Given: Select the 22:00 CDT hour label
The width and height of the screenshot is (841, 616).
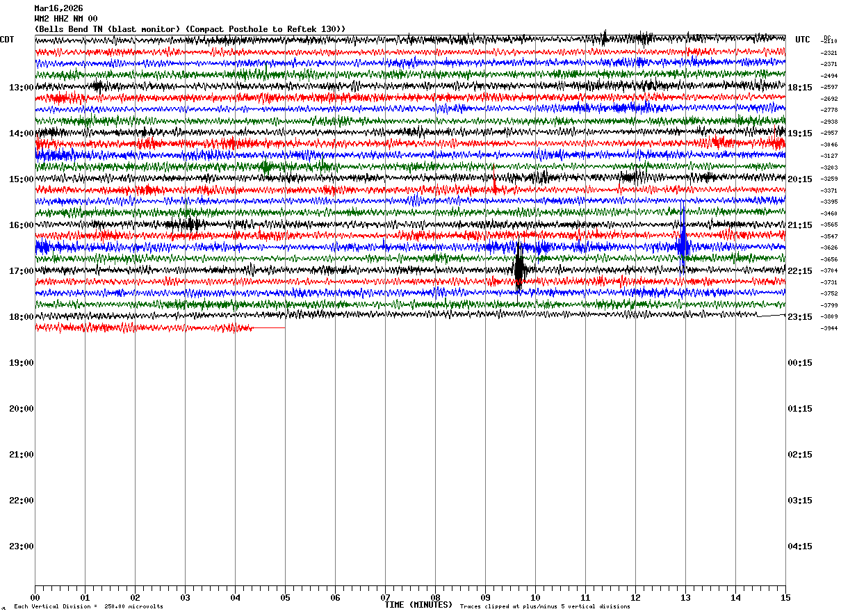Looking at the screenshot, I should pos(21,501).
